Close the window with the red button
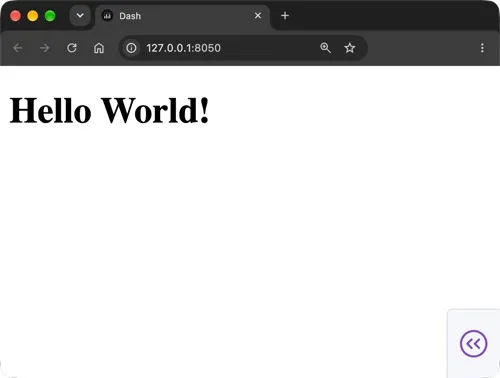This screenshot has height=378, width=500. [x=15, y=16]
